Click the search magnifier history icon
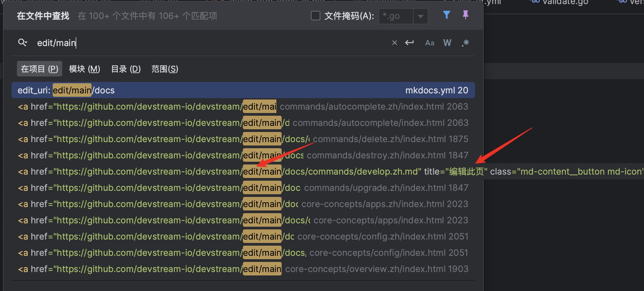 tap(23, 43)
